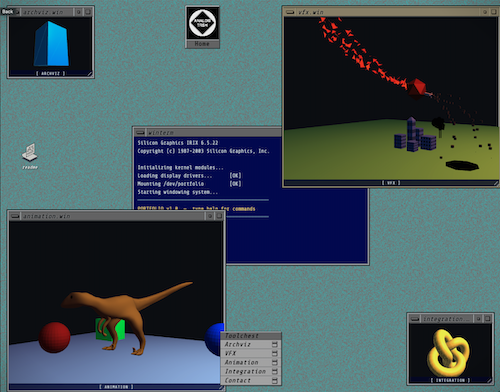Viewport: 500px width, 392px height.
Task: Click the vfx.win title text
Action: coord(311,12)
